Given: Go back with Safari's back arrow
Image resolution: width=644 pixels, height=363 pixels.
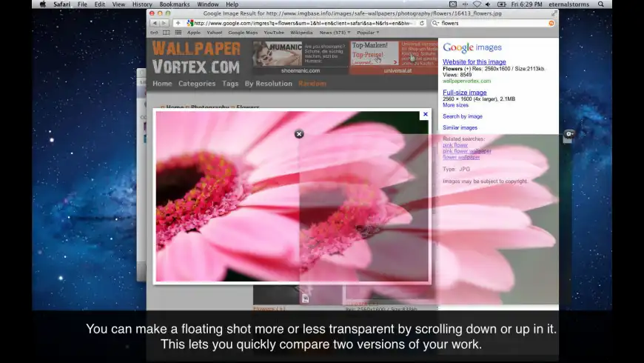Looking at the screenshot, I should point(155,23).
